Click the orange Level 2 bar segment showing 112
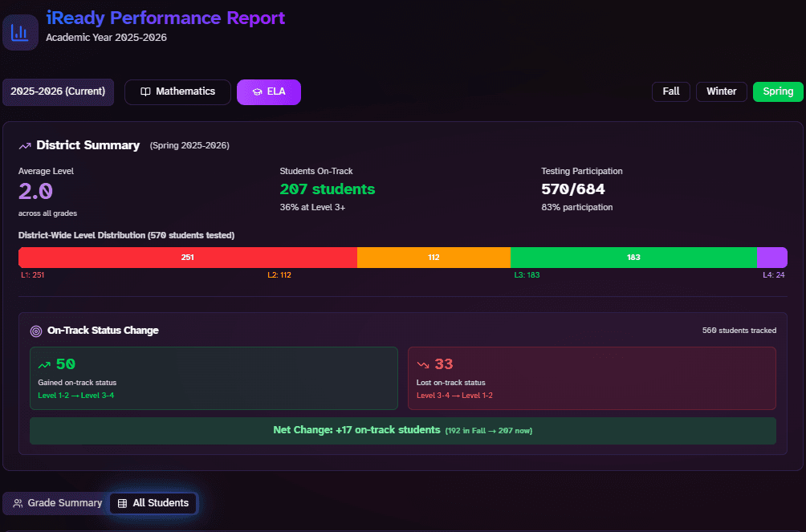The height and width of the screenshot is (532, 806). coord(434,258)
